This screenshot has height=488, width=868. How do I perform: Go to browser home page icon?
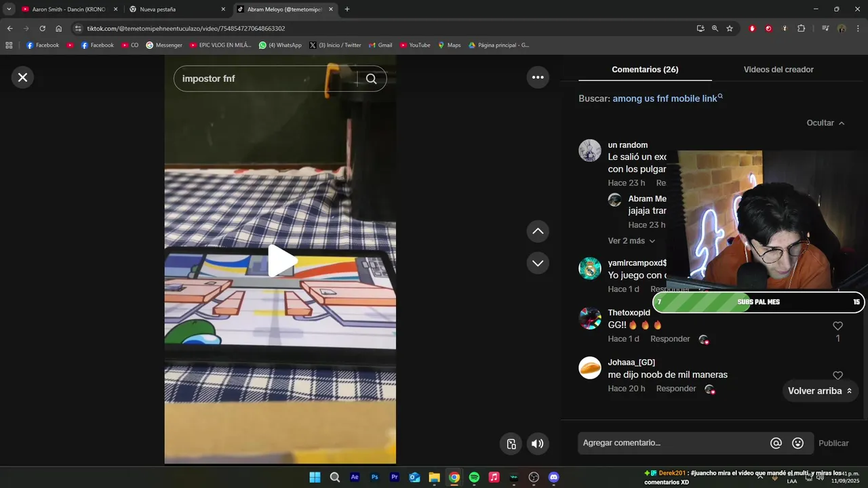tap(58, 28)
